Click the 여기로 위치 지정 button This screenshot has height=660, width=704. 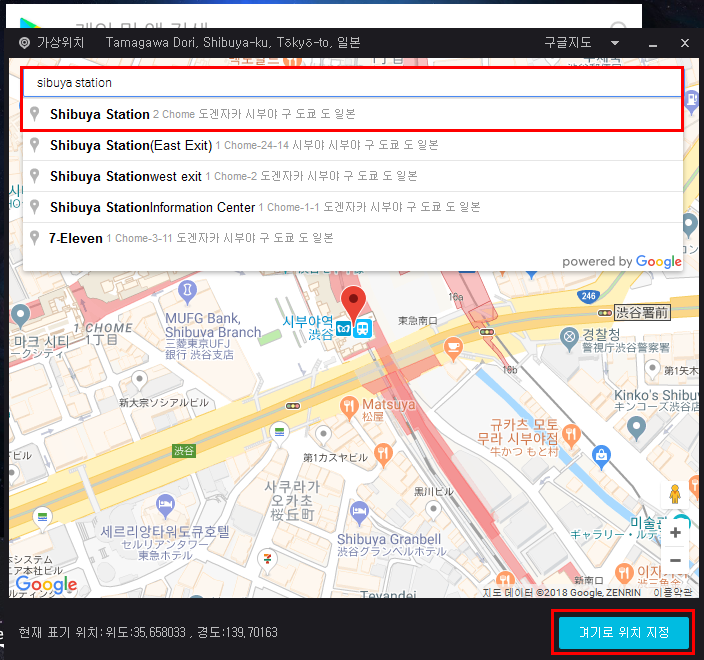[x=623, y=632]
